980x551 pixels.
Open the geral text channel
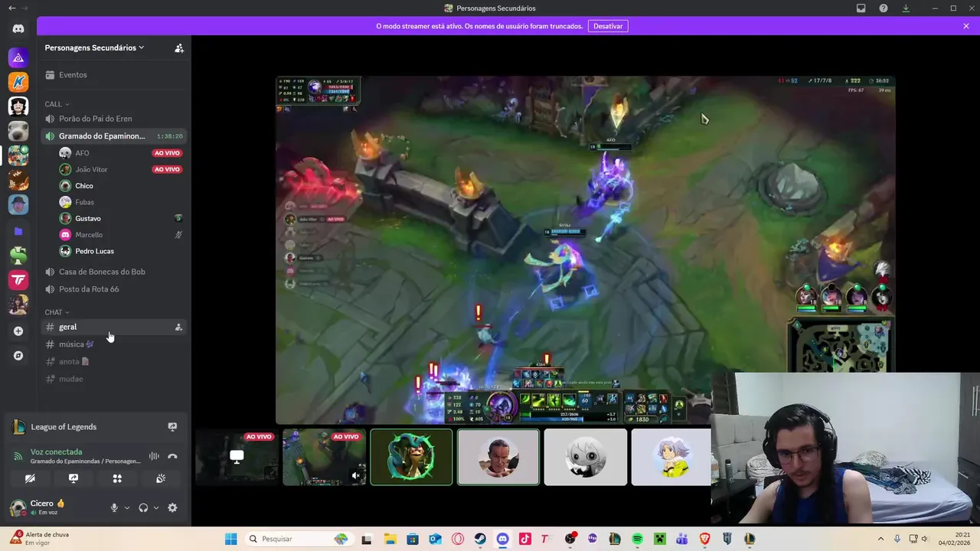click(x=114, y=328)
